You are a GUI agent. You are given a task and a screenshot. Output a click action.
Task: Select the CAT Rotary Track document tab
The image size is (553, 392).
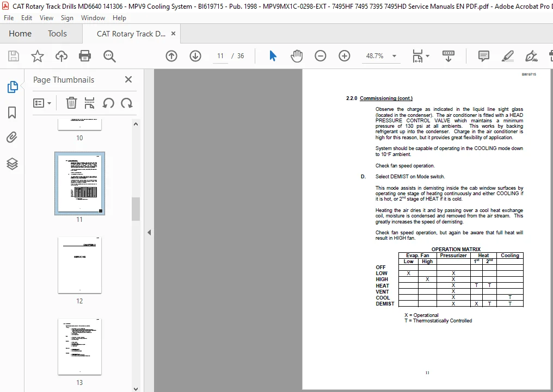[131, 34]
